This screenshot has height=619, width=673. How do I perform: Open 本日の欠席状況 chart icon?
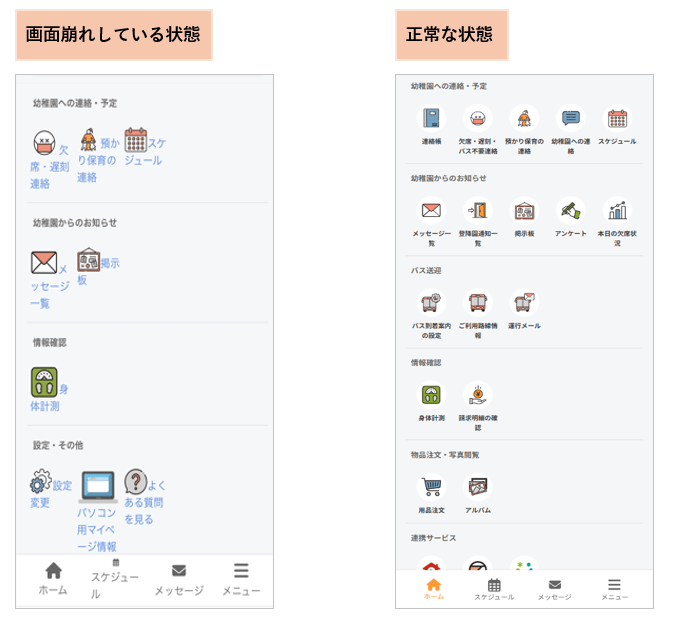click(617, 210)
